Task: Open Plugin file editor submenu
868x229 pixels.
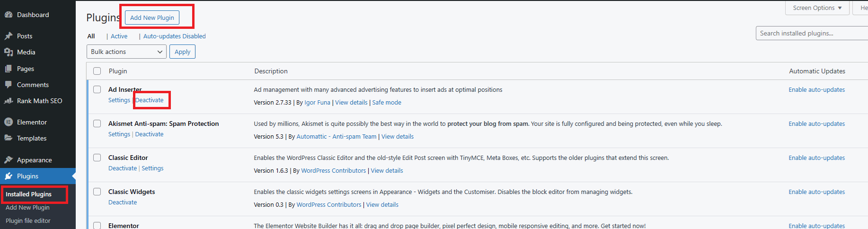Action: pos(28,220)
